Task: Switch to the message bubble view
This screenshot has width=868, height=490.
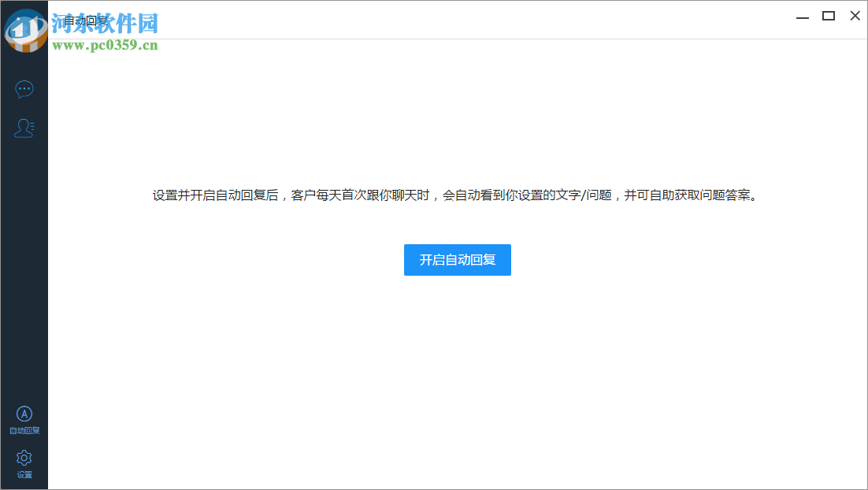Action: click(24, 89)
